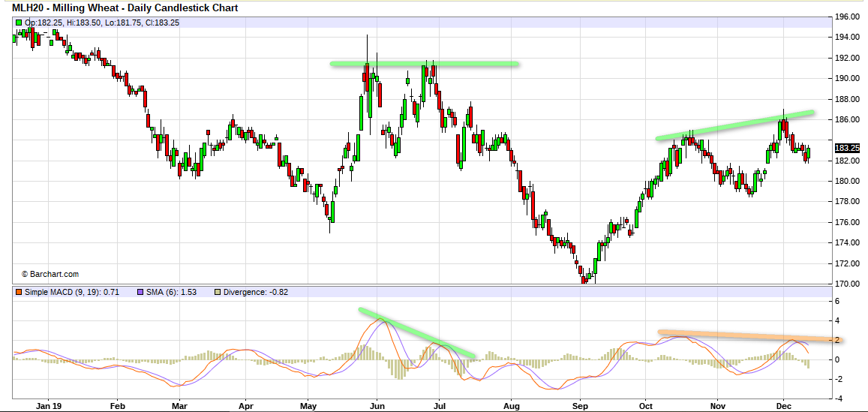The image size is (868, 412).
Task: Click the Jul month label on time axis
Action: click(x=440, y=404)
